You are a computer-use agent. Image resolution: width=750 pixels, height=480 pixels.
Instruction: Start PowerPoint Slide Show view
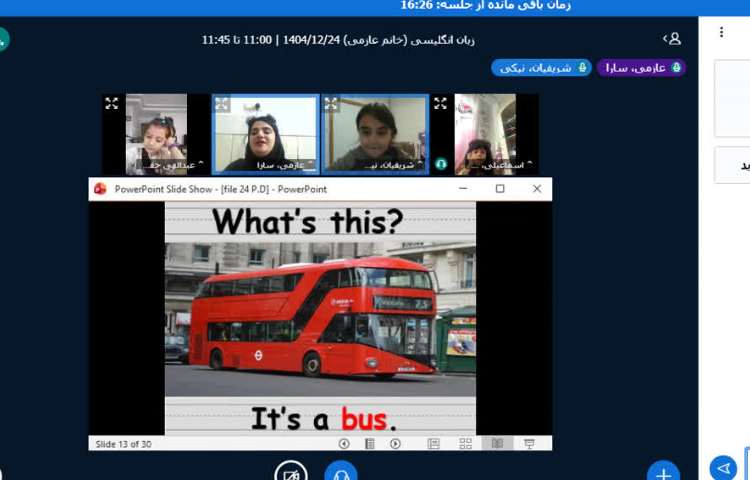pyautogui.click(x=529, y=444)
